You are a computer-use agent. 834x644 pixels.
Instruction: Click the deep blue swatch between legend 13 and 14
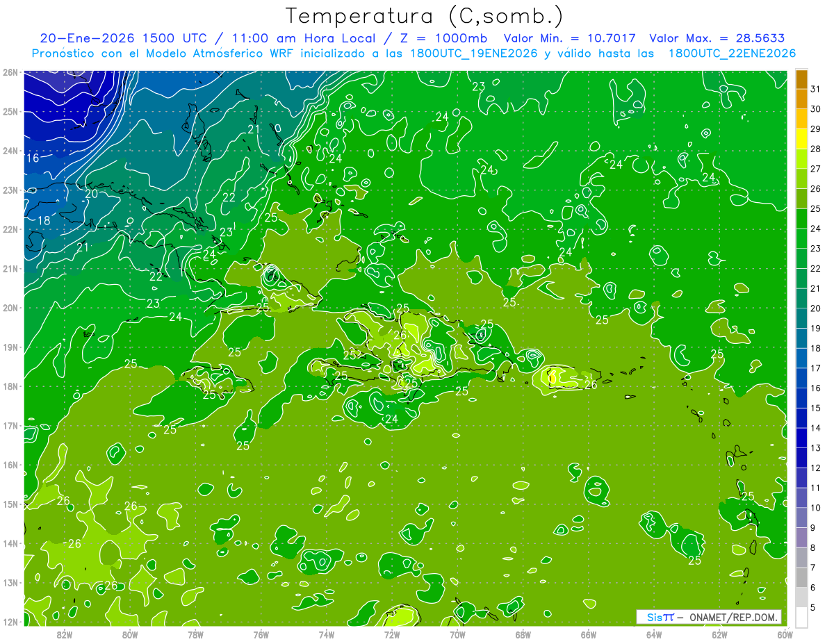click(801, 438)
